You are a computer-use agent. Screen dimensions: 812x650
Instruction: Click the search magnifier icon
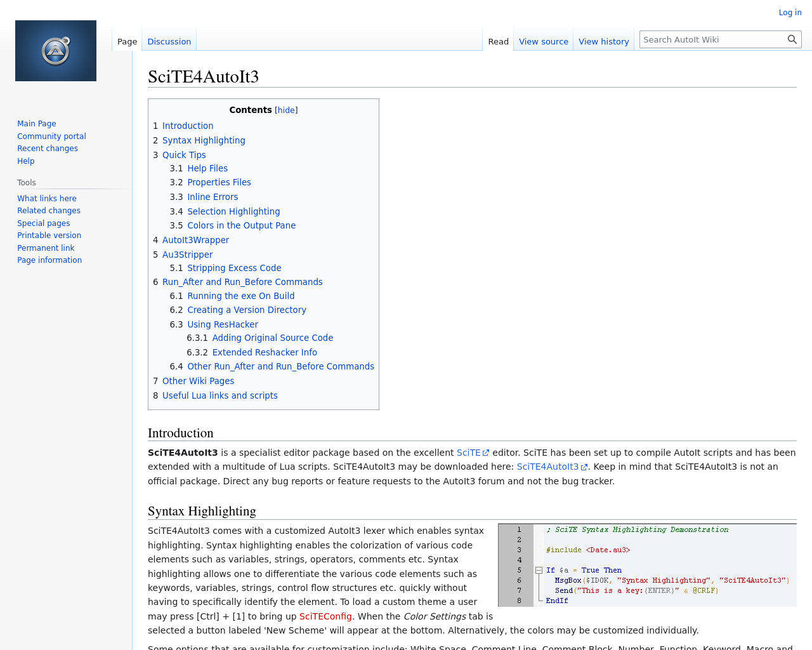click(x=792, y=39)
